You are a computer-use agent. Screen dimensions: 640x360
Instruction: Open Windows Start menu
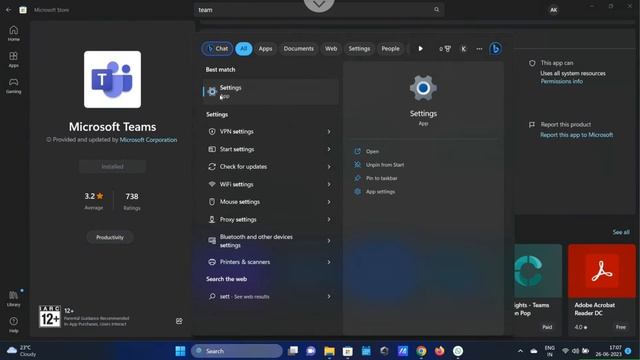point(180,351)
